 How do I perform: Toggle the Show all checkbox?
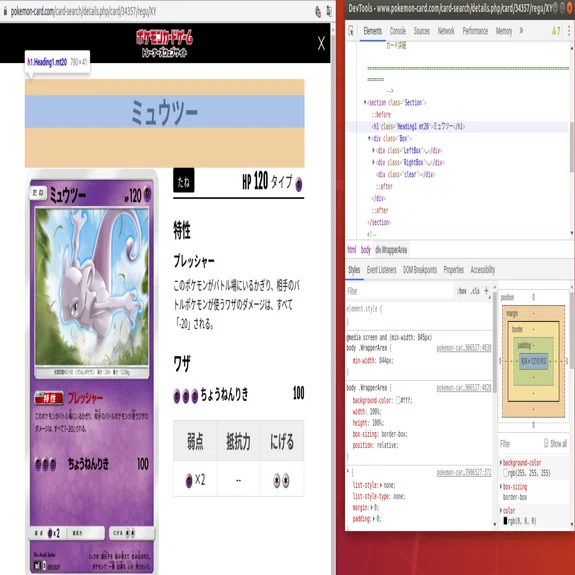546,443
